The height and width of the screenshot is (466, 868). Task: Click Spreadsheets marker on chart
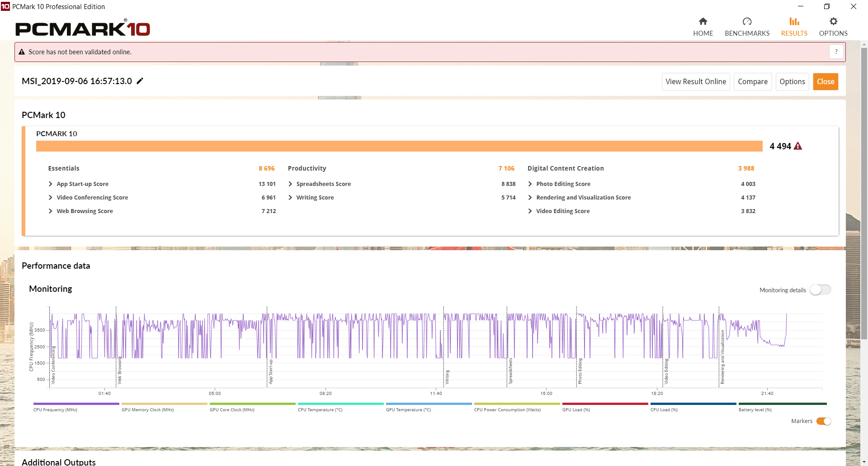(510, 371)
